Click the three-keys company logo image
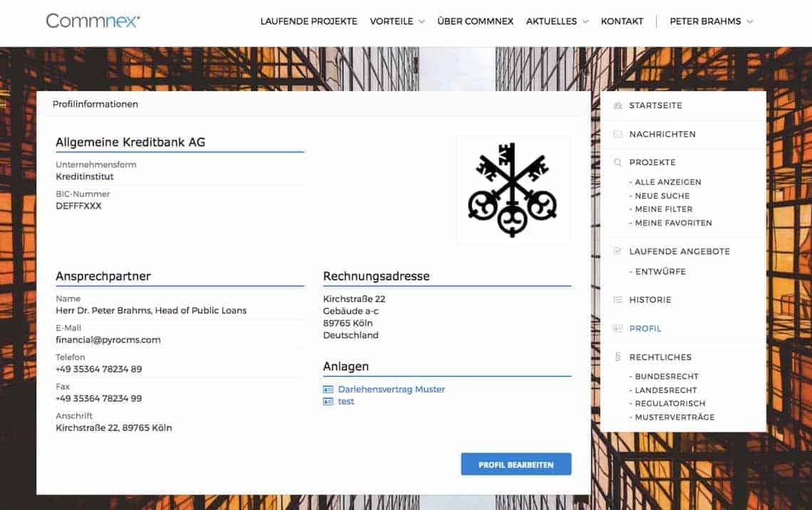Viewport: 812px width, 510px height. 513,190
